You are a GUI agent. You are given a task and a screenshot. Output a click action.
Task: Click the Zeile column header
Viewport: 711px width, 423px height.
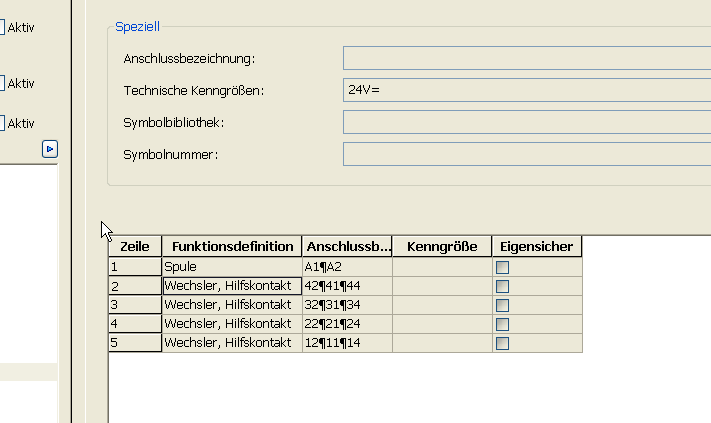pyautogui.click(x=135, y=246)
